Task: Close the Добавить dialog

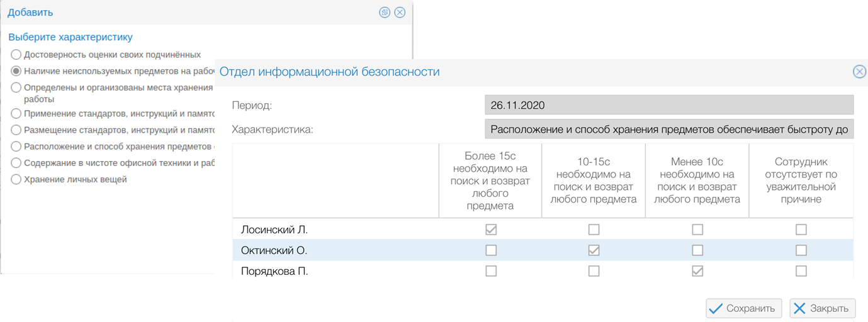Action: click(x=400, y=13)
